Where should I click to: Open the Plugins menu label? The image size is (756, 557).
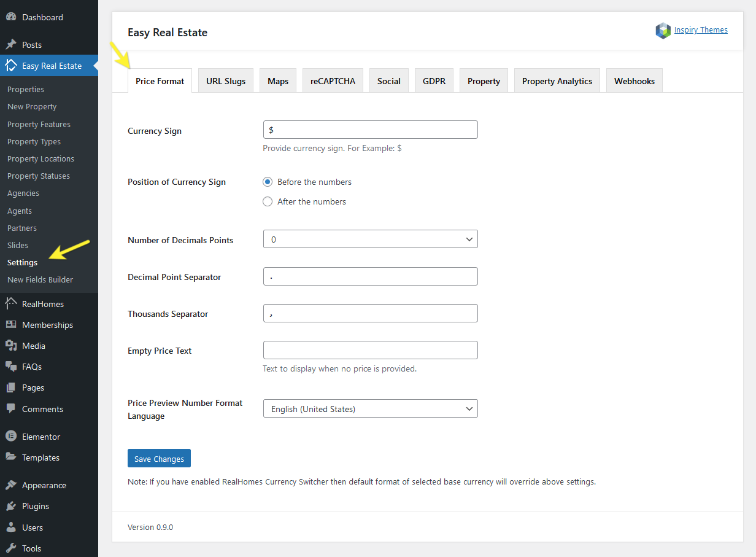pos(36,506)
